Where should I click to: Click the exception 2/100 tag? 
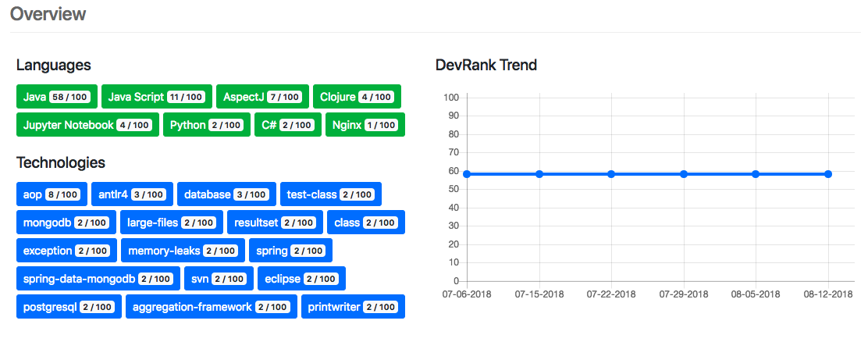pos(67,251)
